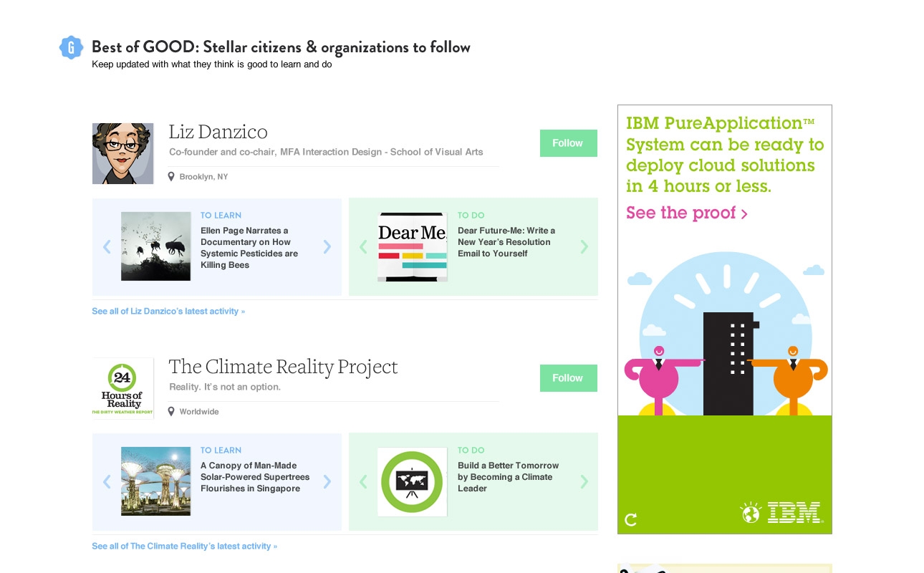Advance the bee documentary carousel with right arrow

tap(327, 246)
